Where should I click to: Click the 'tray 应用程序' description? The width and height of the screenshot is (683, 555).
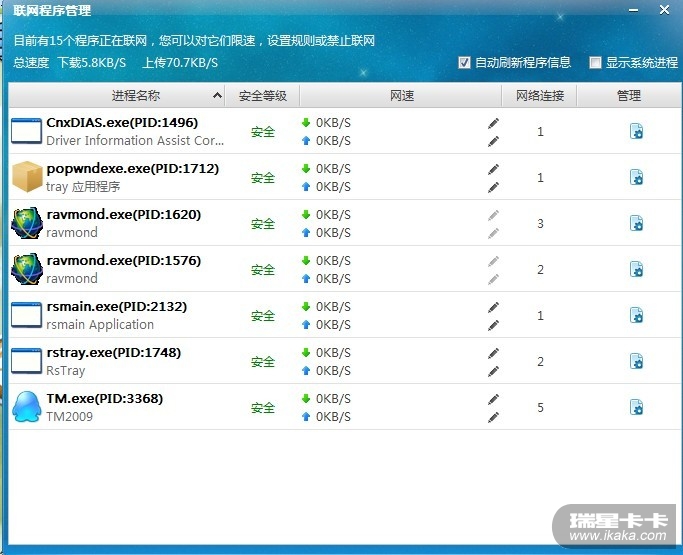click(83, 186)
